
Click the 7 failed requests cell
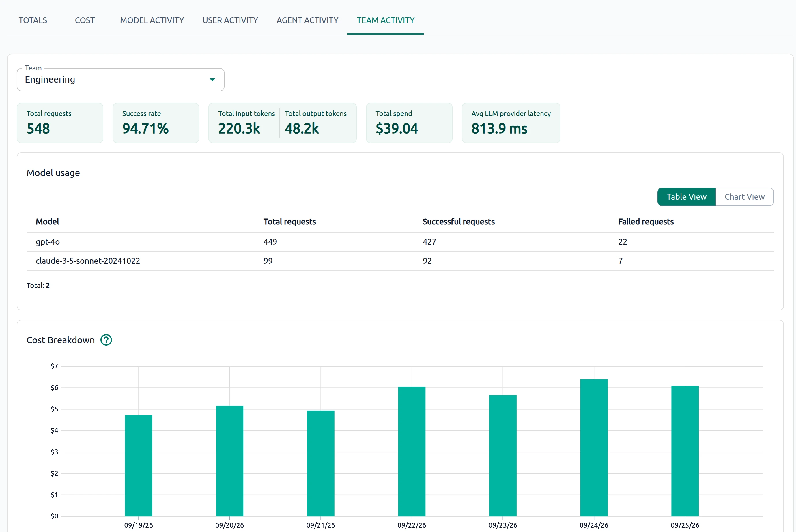pyautogui.click(x=620, y=261)
